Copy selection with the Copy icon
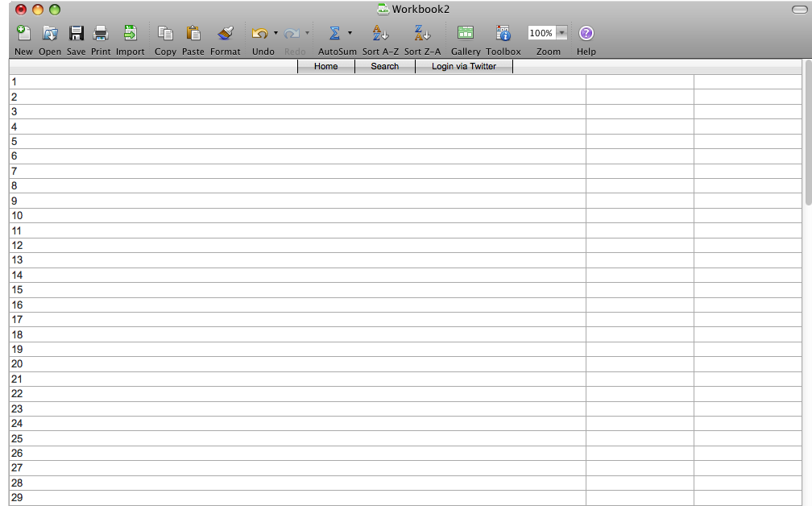The image size is (812, 506). [x=165, y=34]
